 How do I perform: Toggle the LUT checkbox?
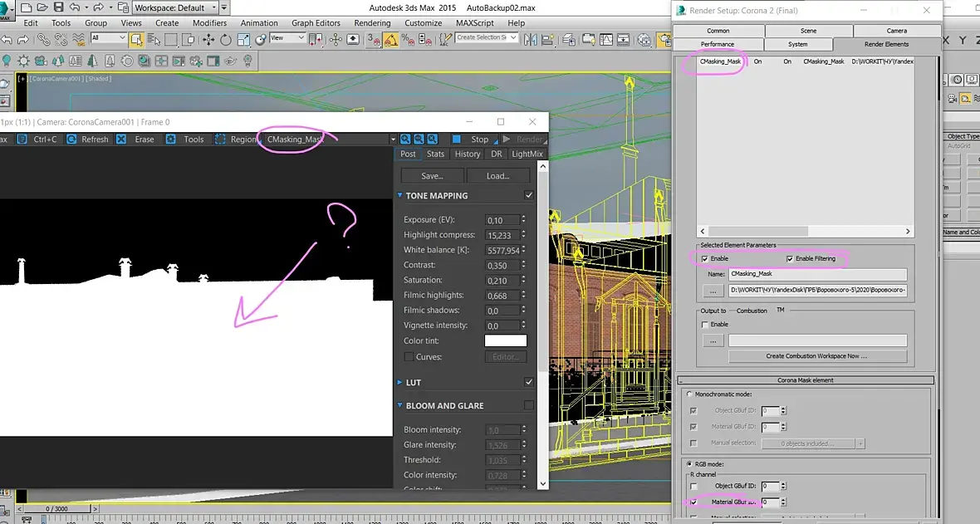coord(529,381)
